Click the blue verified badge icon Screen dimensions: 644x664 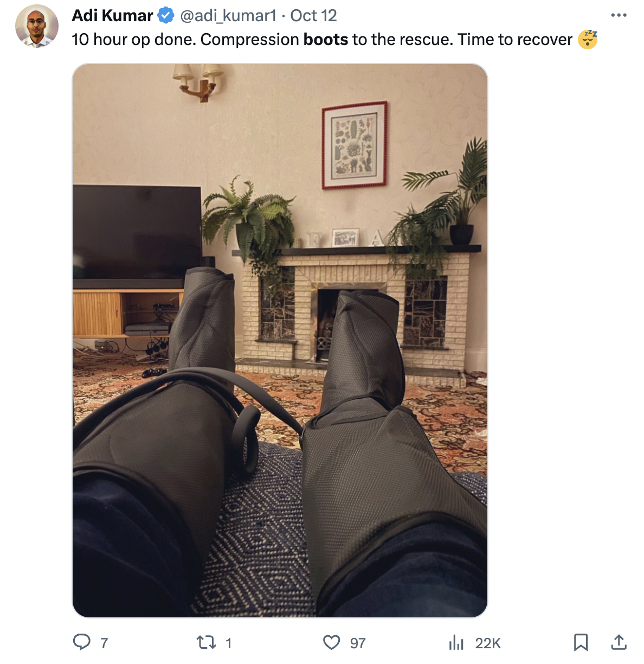[x=166, y=16]
